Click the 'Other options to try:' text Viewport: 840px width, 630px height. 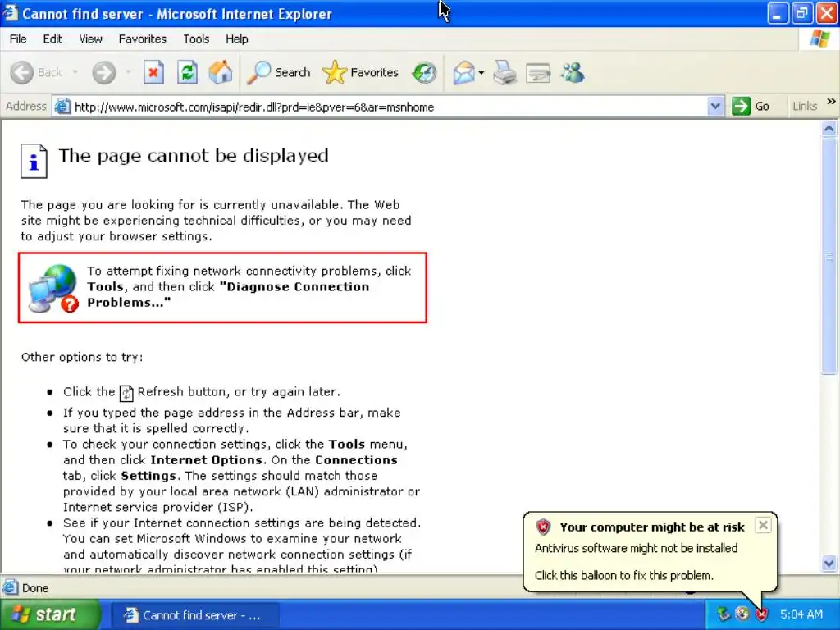pos(82,358)
